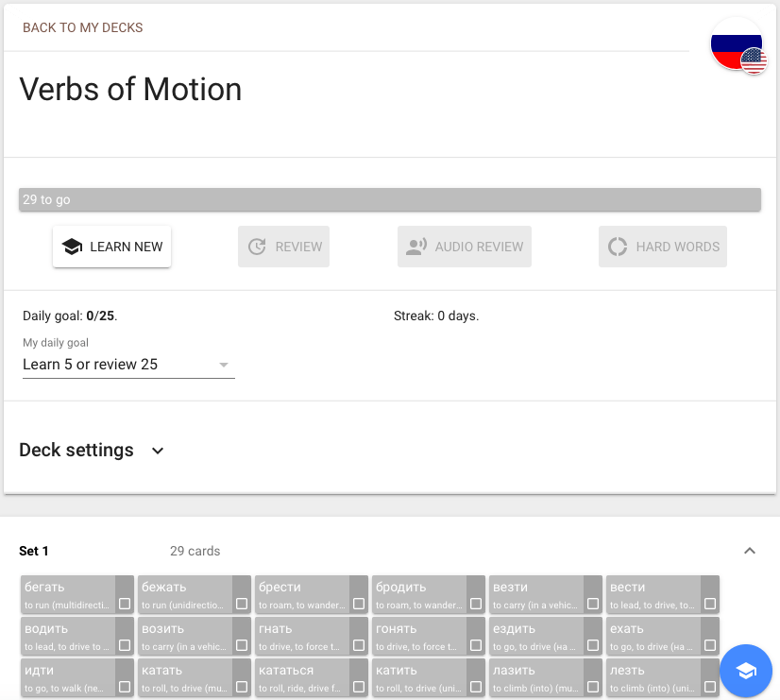Open the кататься word card
The width and height of the screenshot is (780, 700).
(x=301, y=677)
